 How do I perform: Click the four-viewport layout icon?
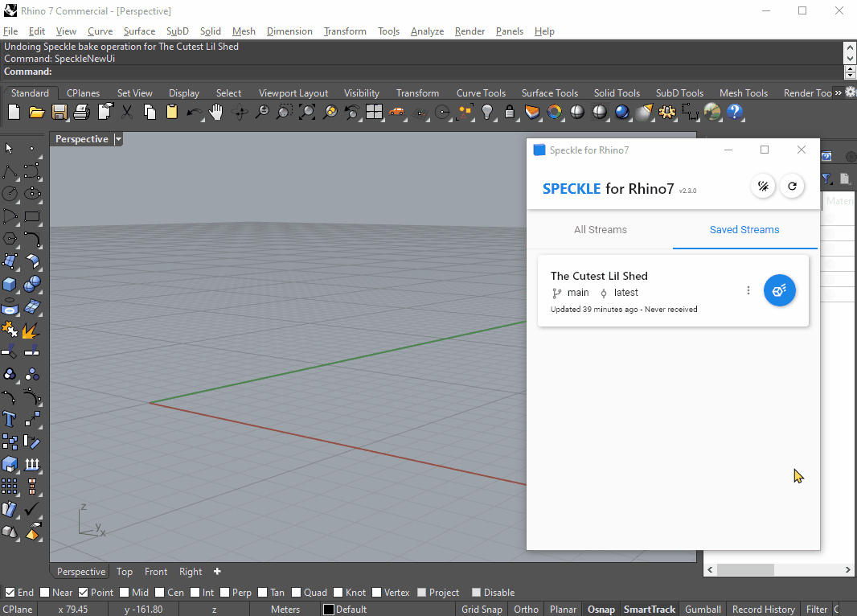375,113
